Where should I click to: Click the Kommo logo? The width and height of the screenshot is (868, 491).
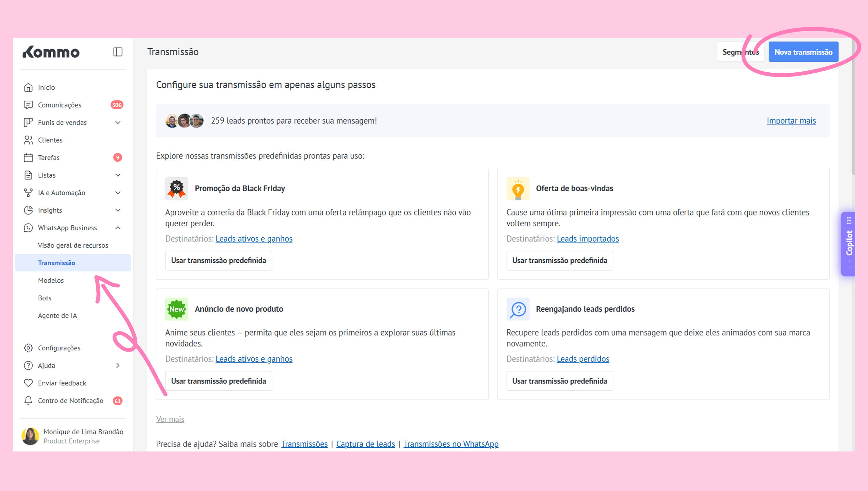pyautogui.click(x=51, y=52)
